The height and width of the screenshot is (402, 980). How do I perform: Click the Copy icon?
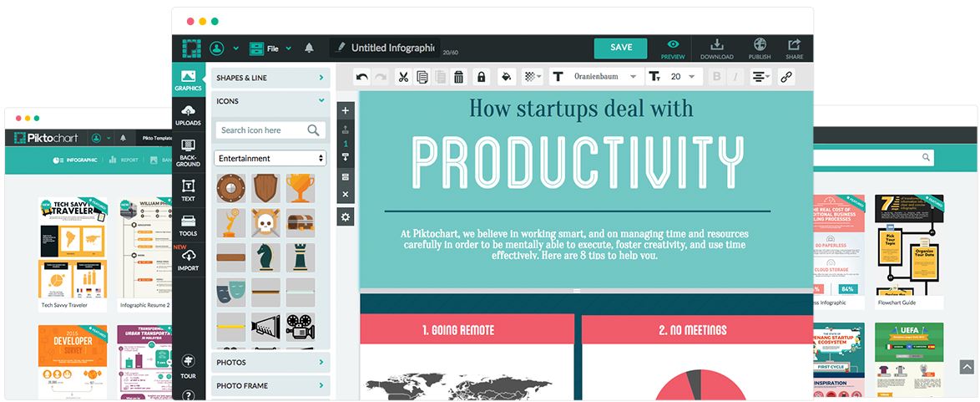(422, 77)
